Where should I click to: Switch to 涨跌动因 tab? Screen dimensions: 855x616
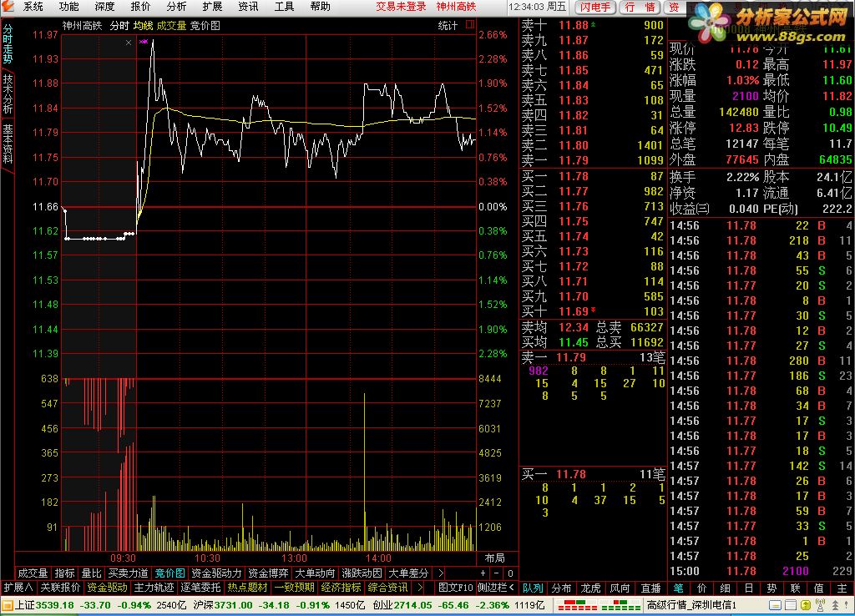[x=362, y=573]
